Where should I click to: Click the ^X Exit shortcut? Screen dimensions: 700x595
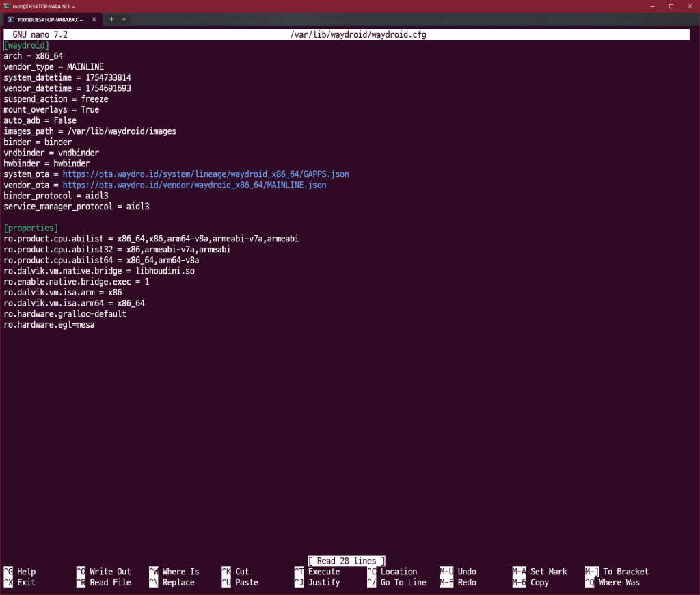click(19, 583)
